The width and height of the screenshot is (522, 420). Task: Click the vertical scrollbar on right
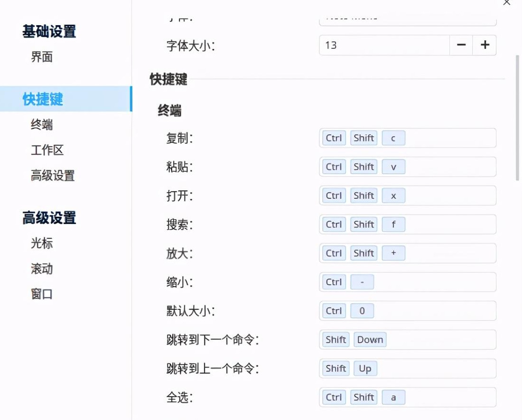click(517, 118)
